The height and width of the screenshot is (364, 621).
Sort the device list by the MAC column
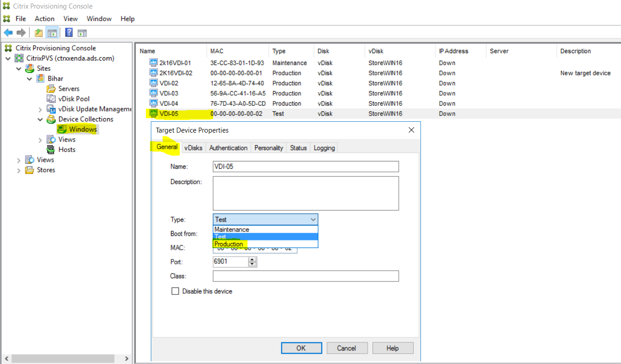(x=238, y=51)
